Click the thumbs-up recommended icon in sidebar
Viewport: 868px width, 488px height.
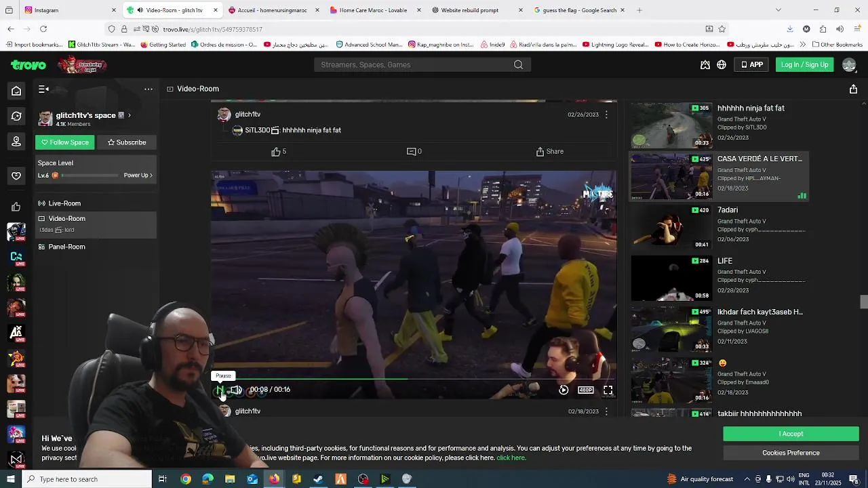coord(16,207)
